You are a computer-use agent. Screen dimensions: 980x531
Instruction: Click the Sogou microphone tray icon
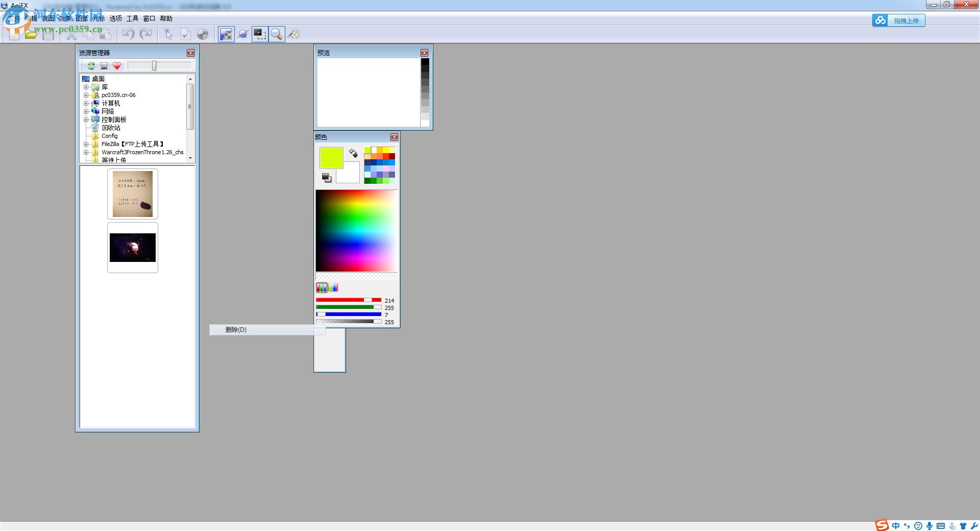929,526
